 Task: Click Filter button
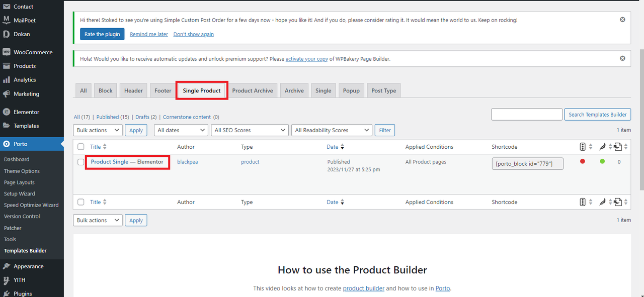[385, 130]
